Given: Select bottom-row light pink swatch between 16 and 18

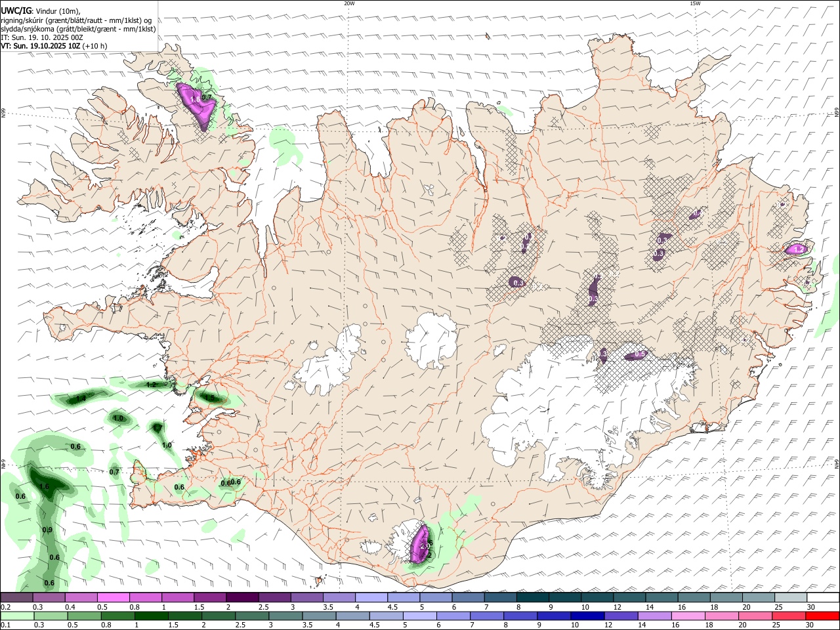Looking at the screenshot, I should [x=689, y=616].
